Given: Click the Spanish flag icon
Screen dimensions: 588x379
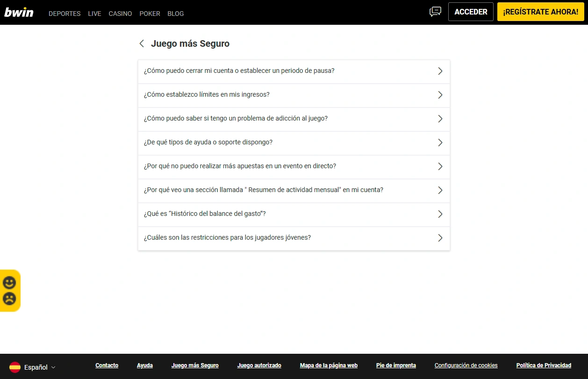Looking at the screenshot, I should click(x=15, y=367).
